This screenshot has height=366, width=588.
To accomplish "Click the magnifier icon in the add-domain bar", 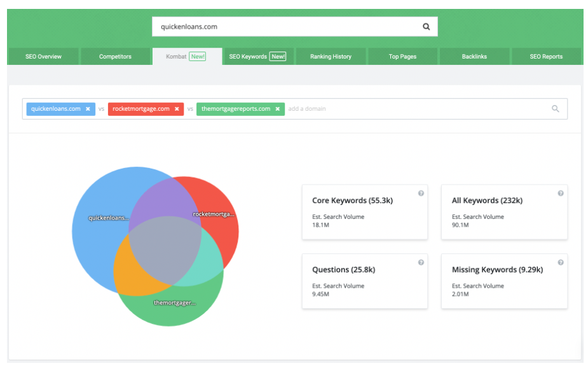I will (x=556, y=109).
